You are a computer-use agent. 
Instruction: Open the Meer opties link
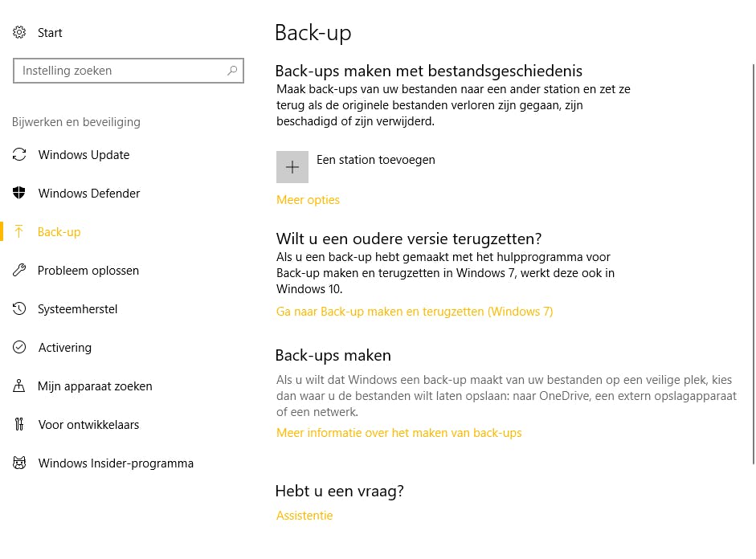coord(308,200)
